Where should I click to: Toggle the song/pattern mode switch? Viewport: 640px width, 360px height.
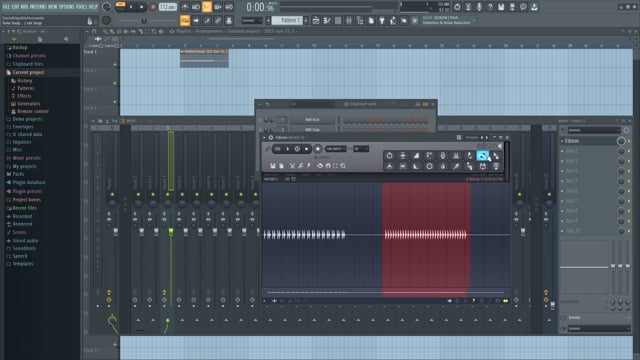point(120,7)
